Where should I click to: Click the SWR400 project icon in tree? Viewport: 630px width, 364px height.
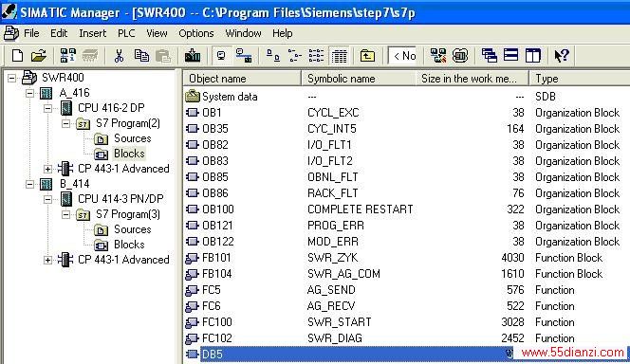coord(29,78)
